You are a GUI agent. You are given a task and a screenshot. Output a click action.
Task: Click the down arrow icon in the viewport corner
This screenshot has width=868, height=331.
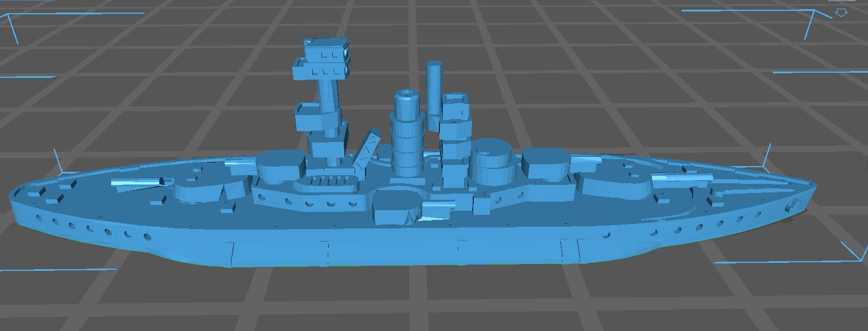coord(840,12)
